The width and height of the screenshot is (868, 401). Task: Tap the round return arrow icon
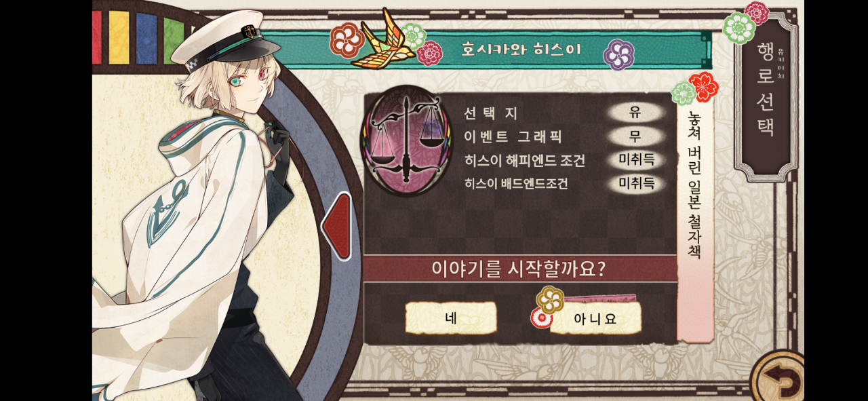tap(778, 377)
